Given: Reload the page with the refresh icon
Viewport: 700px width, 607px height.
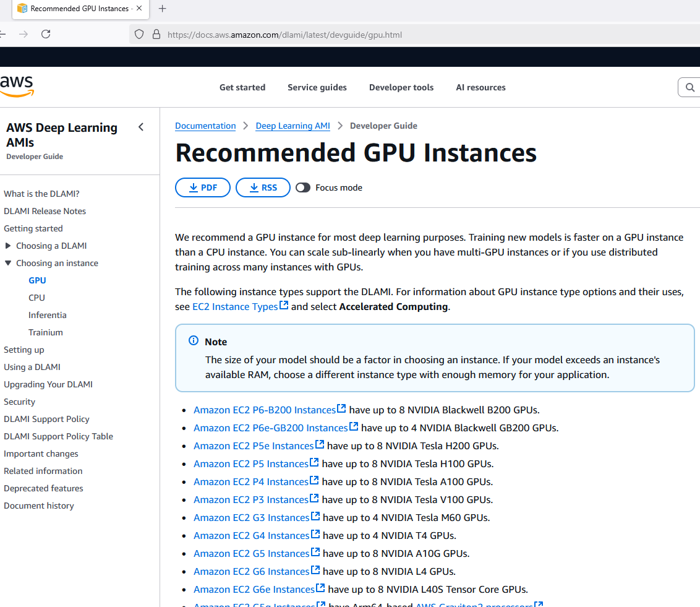Looking at the screenshot, I should 46,34.
